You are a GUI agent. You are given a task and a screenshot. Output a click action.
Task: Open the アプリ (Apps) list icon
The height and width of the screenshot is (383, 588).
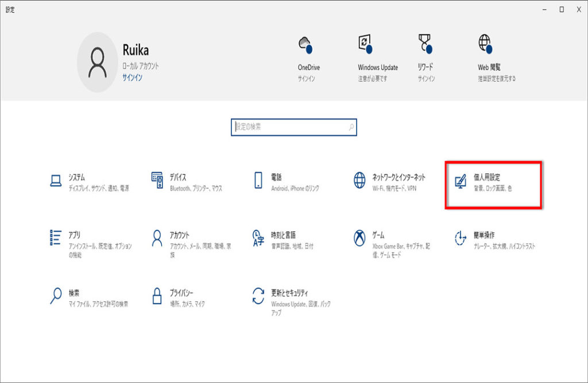56,237
